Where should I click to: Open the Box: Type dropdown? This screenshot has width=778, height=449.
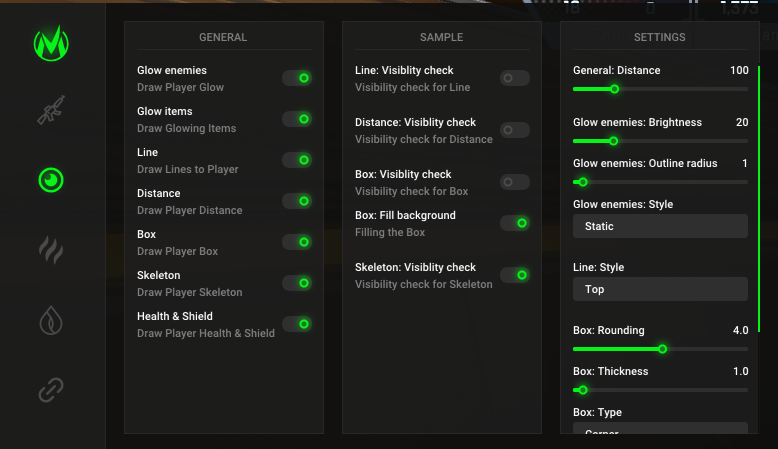(660, 431)
